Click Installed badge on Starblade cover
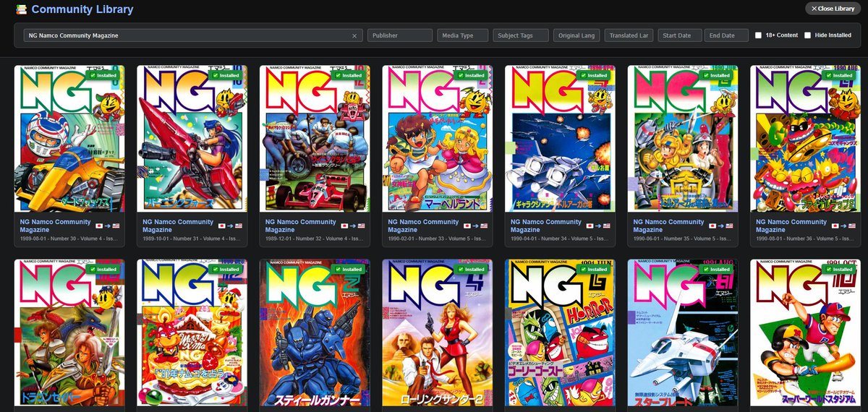 tap(718, 269)
